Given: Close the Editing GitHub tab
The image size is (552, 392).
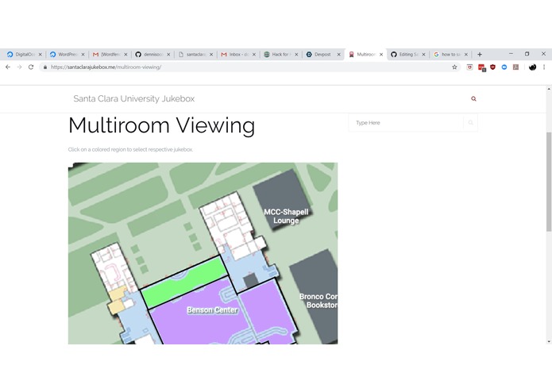Looking at the screenshot, I should pos(423,55).
